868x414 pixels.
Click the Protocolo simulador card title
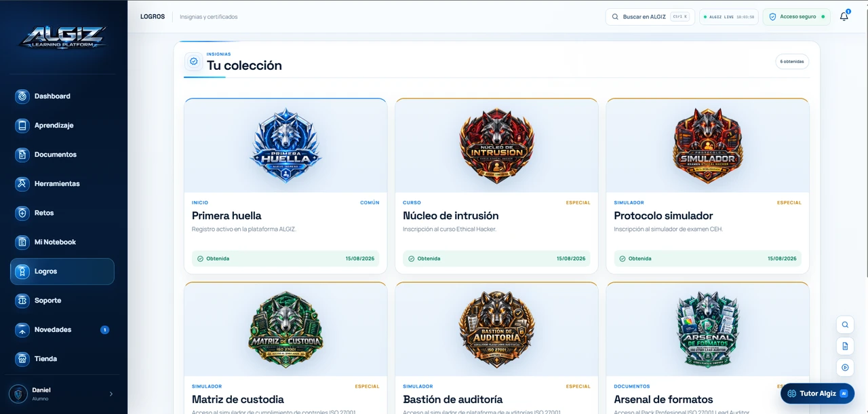(663, 216)
